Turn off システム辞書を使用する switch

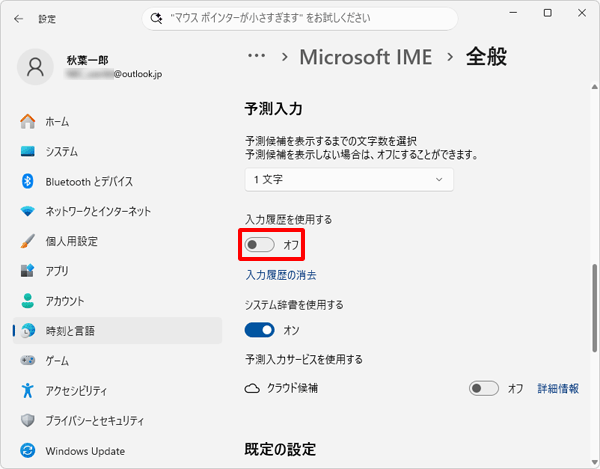[259, 330]
